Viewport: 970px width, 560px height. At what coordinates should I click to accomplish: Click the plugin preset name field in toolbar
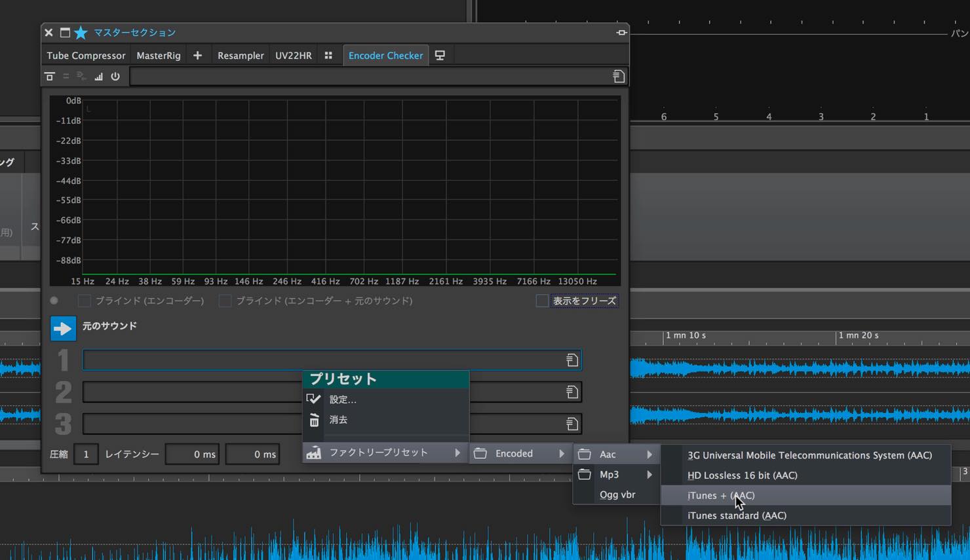371,77
